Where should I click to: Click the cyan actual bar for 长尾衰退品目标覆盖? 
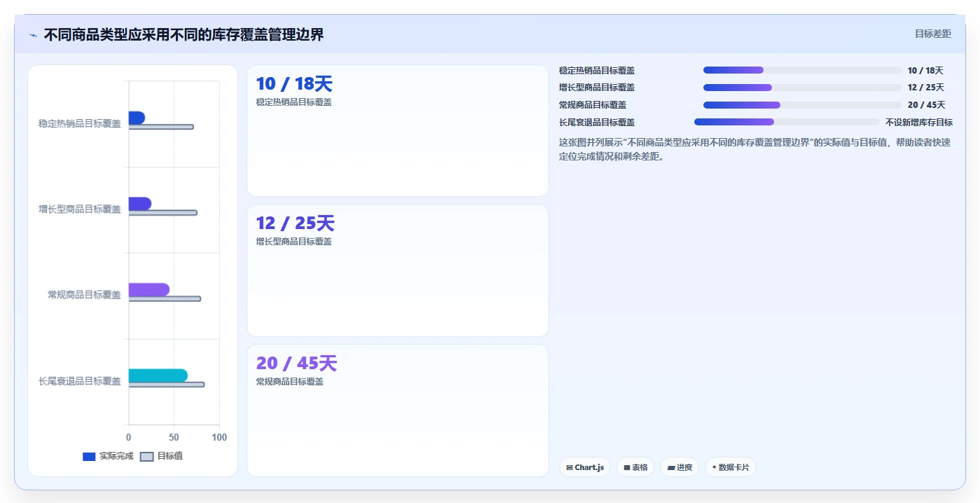pos(158,375)
